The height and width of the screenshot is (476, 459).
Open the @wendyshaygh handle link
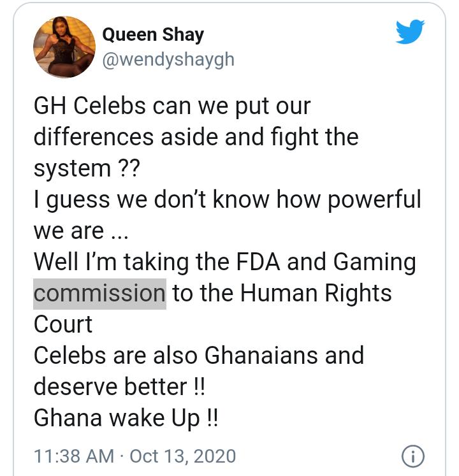[x=168, y=59]
